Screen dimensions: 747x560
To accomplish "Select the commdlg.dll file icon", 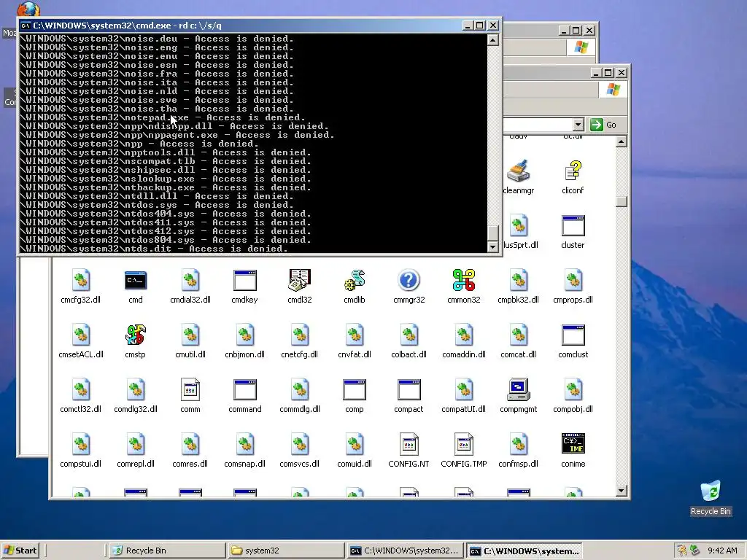I will coord(300,389).
